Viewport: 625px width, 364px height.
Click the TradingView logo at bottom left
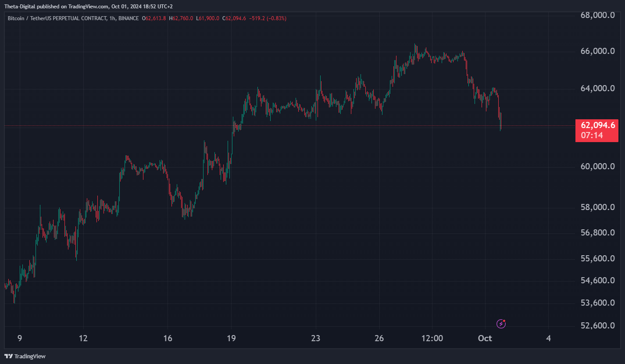(25, 356)
